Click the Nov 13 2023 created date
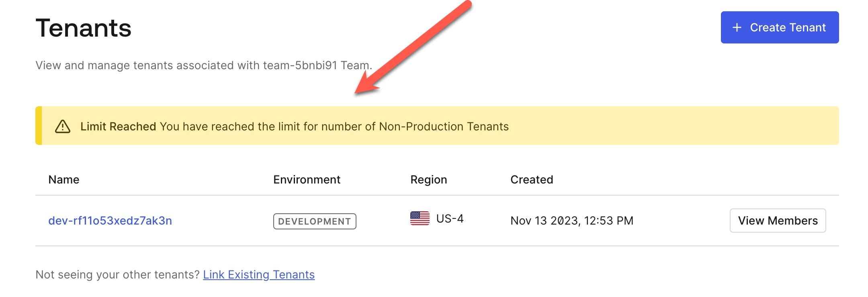 pos(571,221)
